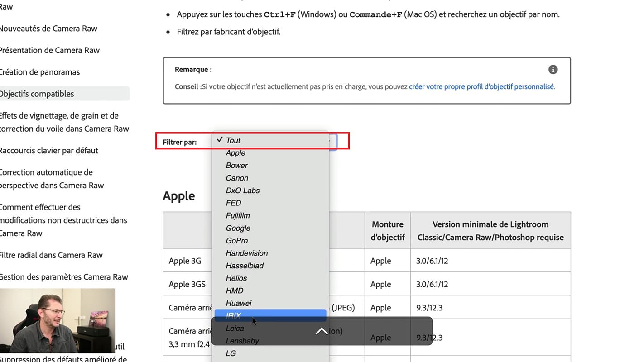644x362 pixels.
Task: Click Filtrez par fabricant d'objectif bullet
Action: click(x=229, y=32)
